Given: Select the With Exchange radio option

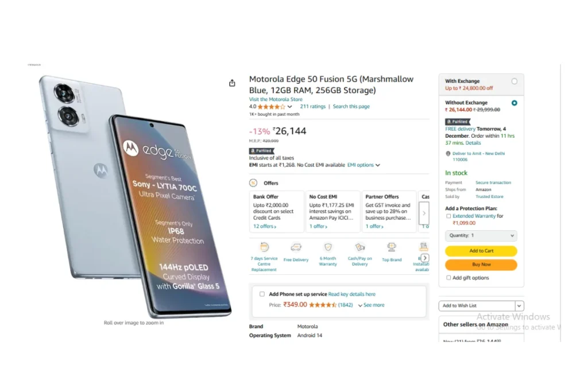Looking at the screenshot, I should pyautogui.click(x=514, y=81).
